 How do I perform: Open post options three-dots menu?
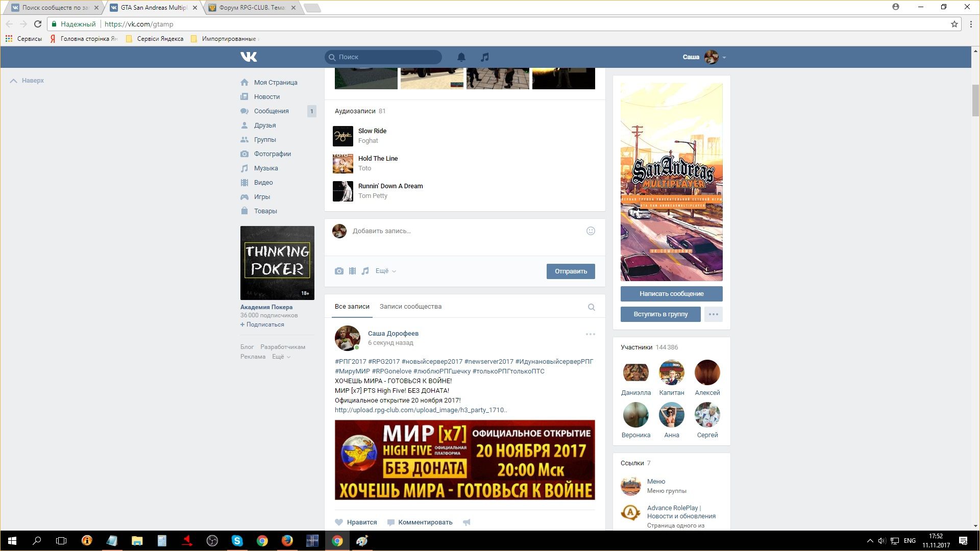point(591,334)
